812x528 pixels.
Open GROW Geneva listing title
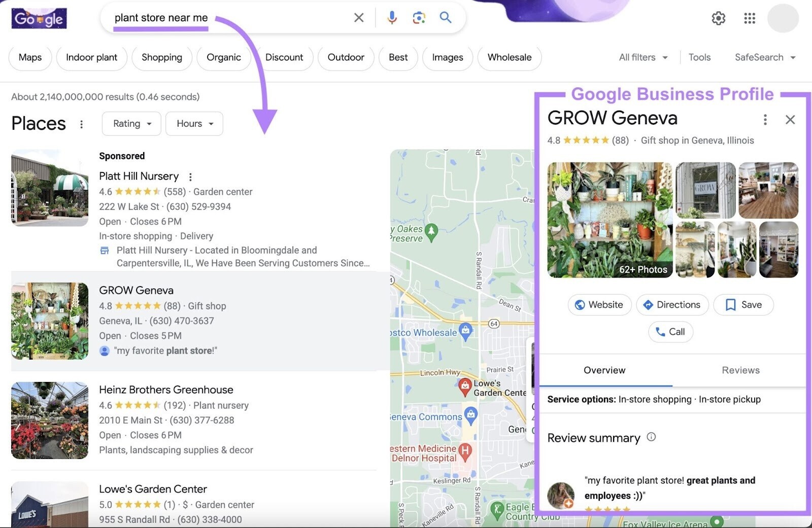[136, 290]
